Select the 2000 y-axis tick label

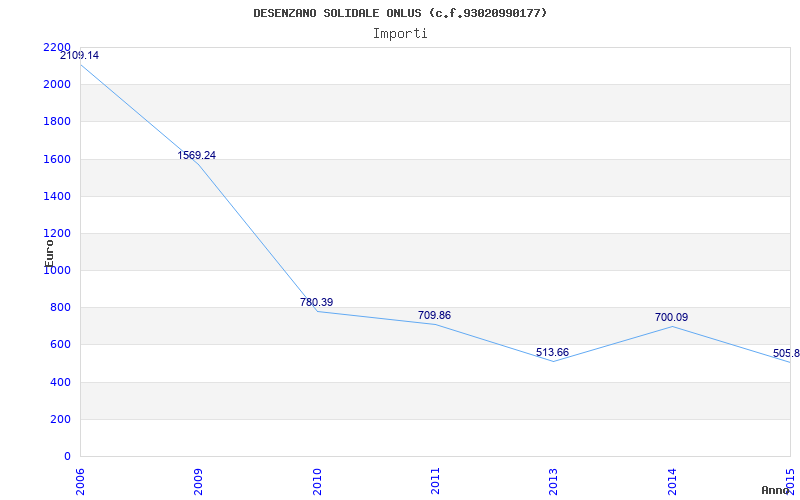coord(57,85)
